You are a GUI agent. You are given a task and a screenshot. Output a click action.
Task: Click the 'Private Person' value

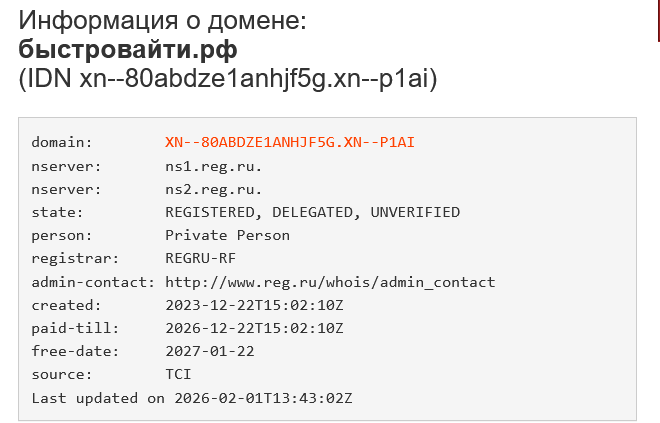tap(227, 235)
